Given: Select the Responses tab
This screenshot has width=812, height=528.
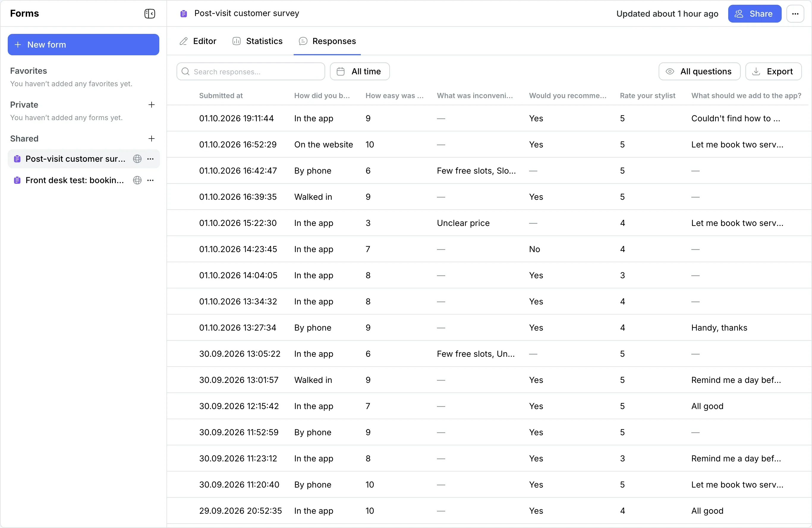Looking at the screenshot, I should [x=327, y=41].
